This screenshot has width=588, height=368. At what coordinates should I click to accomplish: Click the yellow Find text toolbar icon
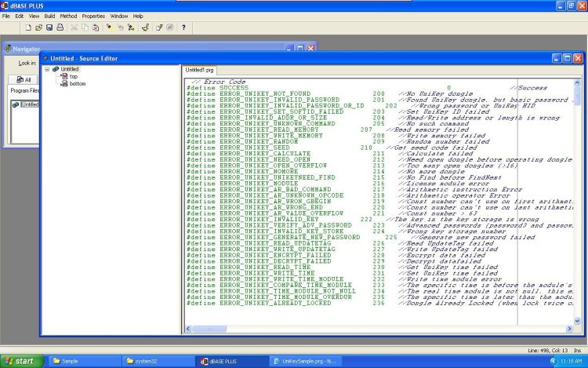click(109, 27)
